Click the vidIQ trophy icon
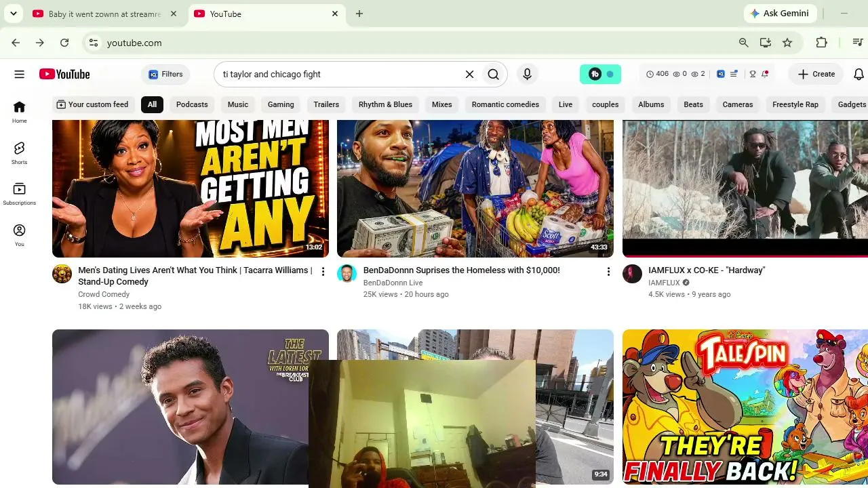This screenshot has height=488, width=868. point(753,74)
